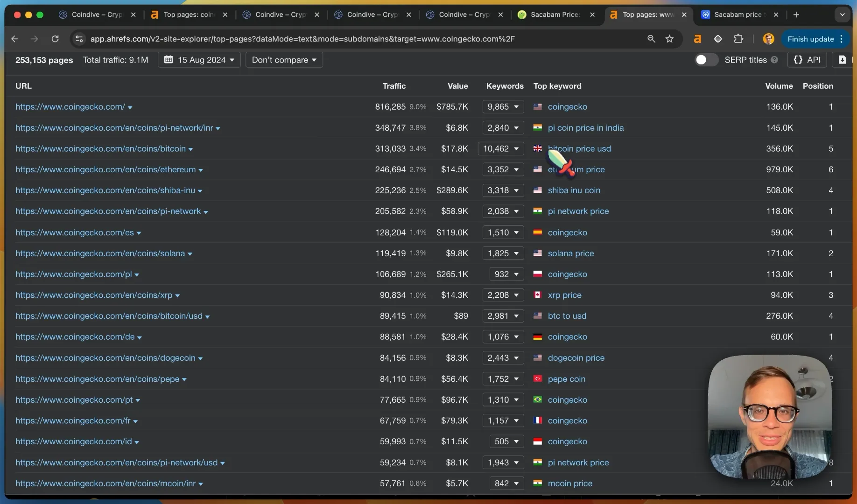This screenshot has height=504, width=857.
Task: Open the pi coin price in india keyword
Action: click(x=586, y=128)
